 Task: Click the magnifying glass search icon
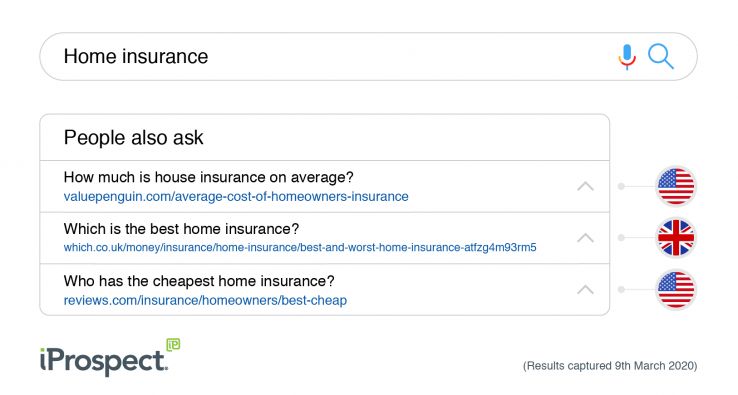(x=661, y=56)
